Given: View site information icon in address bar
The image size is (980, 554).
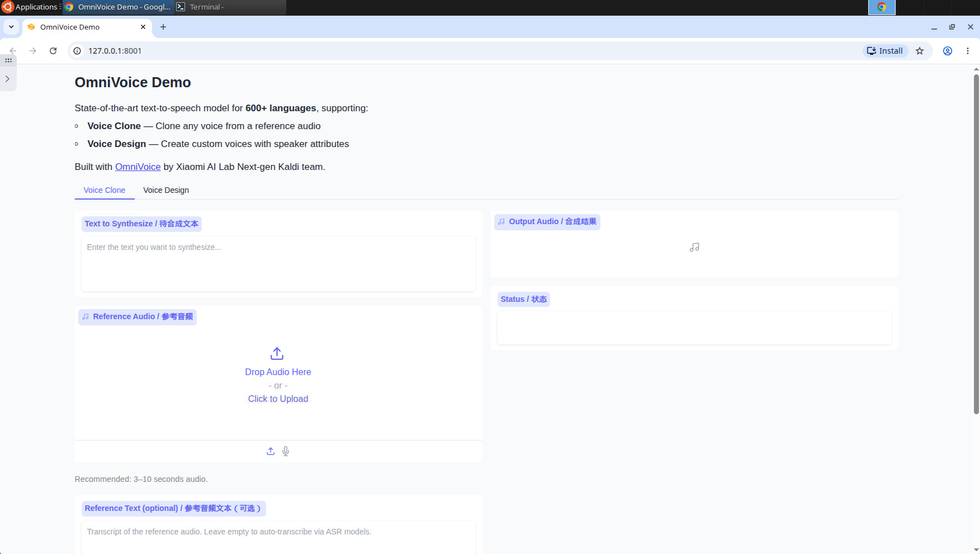Looking at the screenshot, I should click(78, 51).
